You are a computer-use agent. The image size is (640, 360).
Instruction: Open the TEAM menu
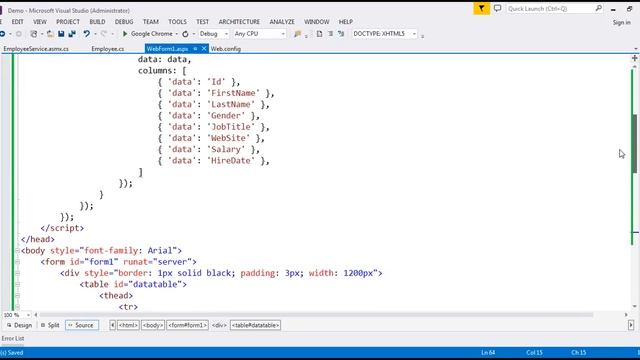tap(151, 22)
